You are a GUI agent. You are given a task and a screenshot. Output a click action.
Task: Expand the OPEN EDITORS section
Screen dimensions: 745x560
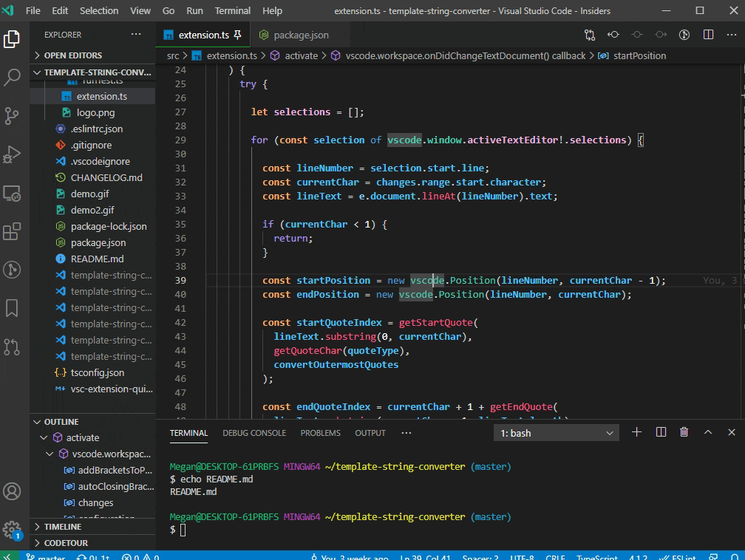[x=72, y=55]
